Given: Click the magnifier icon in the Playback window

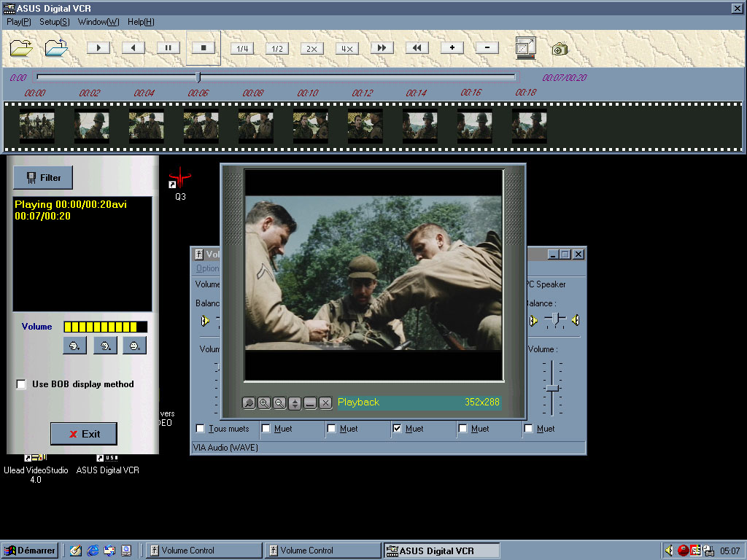Looking at the screenshot, I should pyautogui.click(x=248, y=403).
